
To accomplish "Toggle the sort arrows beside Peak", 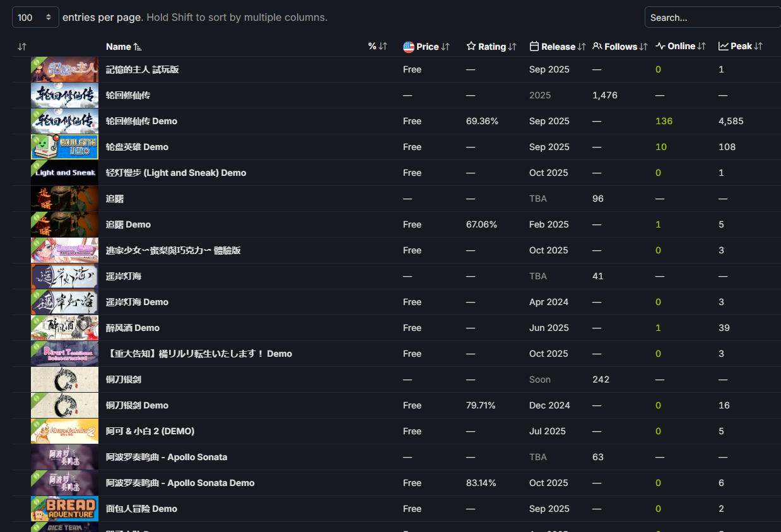I will (758, 47).
